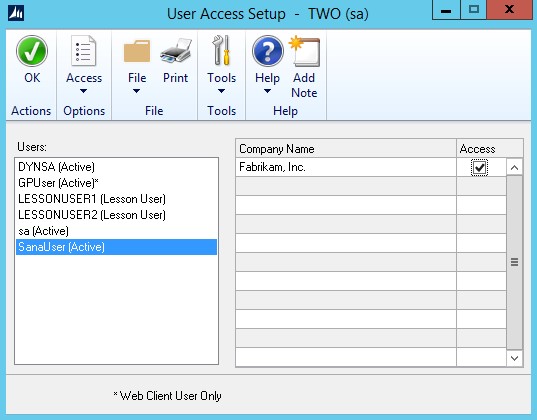Expand the Help dropdown arrow
This screenshot has width=537, height=420.
pyautogui.click(x=267, y=91)
